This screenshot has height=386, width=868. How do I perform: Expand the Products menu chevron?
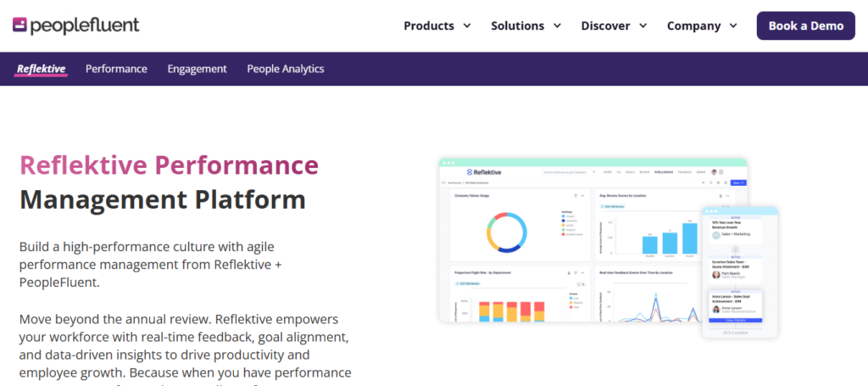467,26
